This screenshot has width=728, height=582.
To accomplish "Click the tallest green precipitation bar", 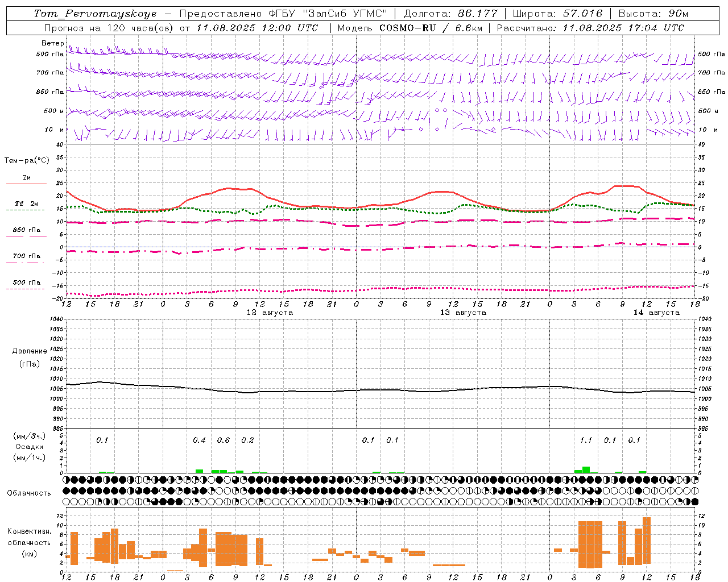I will (x=586, y=469).
